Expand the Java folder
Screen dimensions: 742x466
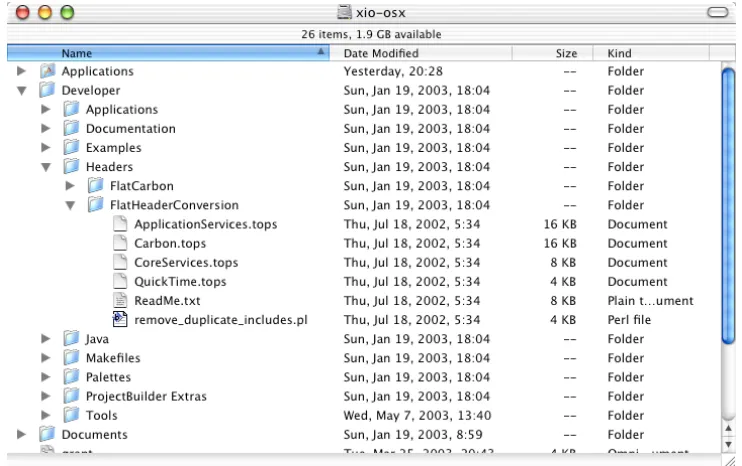click(x=45, y=338)
